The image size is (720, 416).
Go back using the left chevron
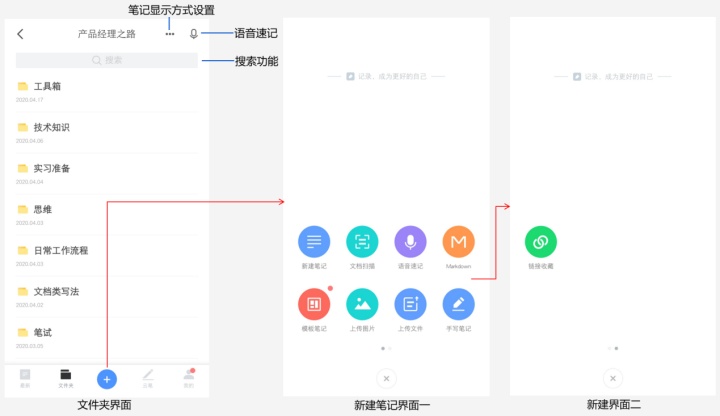(20, 34)
